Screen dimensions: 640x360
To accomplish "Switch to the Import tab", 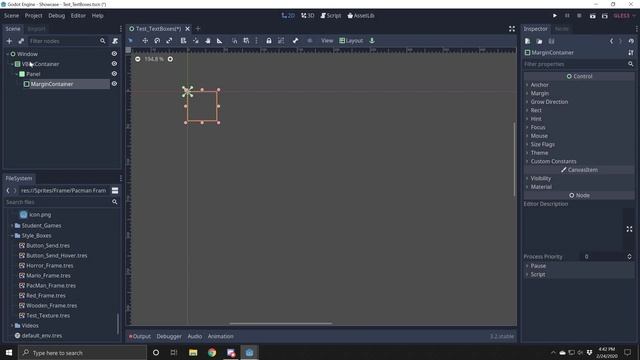I will tap(36, 29).
